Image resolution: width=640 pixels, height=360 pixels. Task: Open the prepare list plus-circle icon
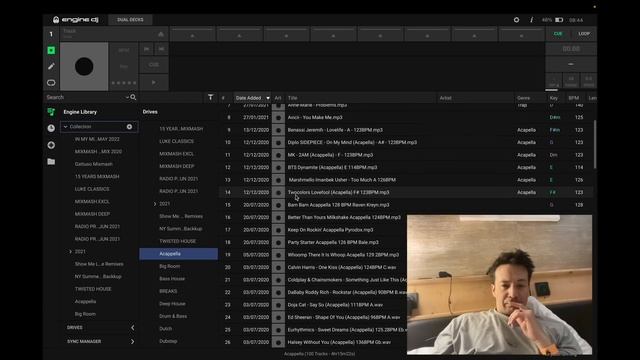(x=51, y=145)
